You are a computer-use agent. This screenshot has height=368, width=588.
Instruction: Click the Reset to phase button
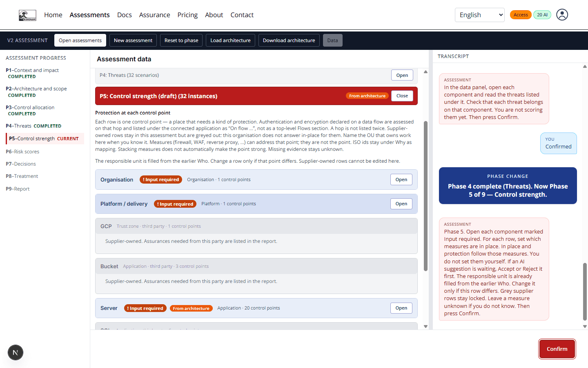(181, 40)
